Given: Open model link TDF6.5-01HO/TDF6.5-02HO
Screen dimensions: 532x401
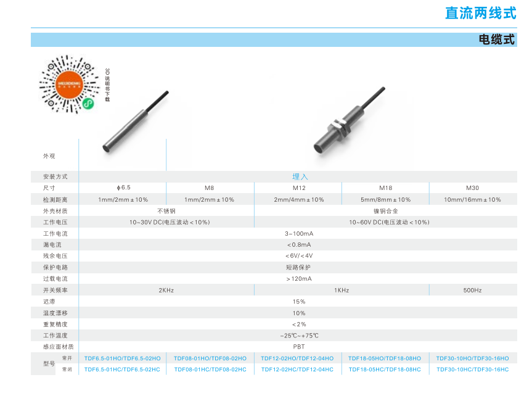Looking at the screenshot, I should [122, 358].
